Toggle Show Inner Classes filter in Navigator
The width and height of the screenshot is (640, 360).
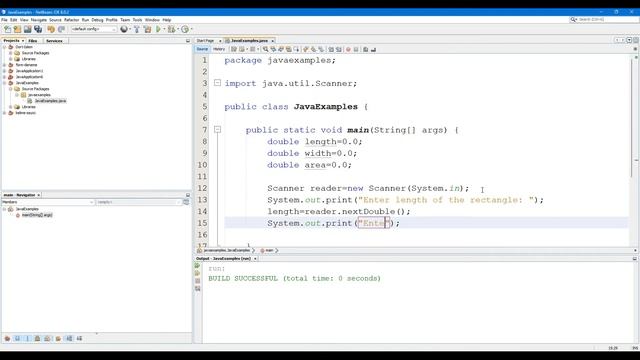pyautogui.click(x=48, y=338)
